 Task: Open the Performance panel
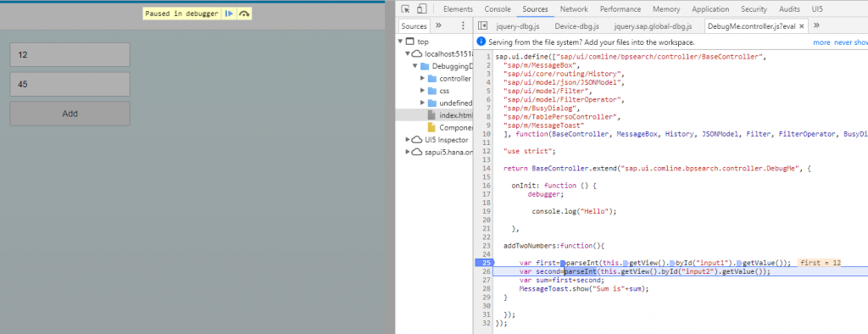[620, 8]
